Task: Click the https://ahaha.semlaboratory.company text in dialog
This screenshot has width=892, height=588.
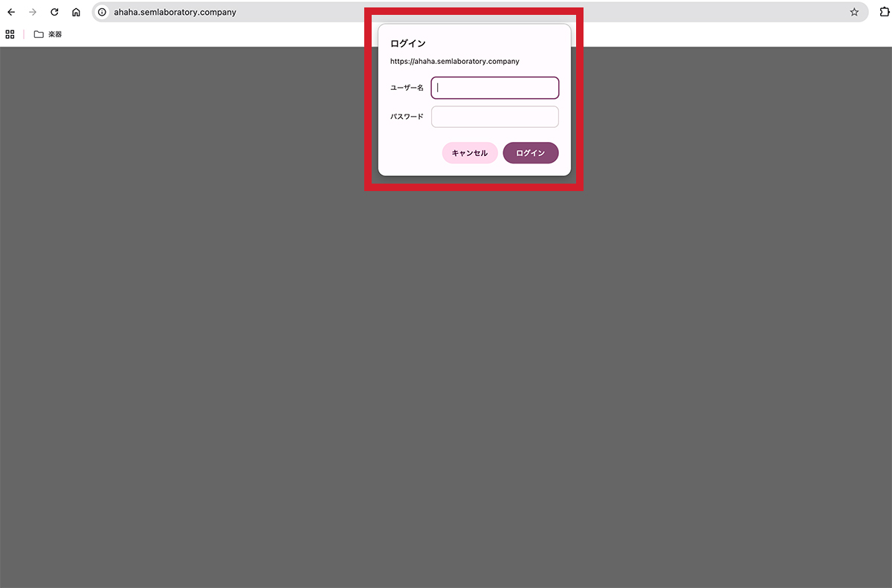Action: click(x=455, y=61)
